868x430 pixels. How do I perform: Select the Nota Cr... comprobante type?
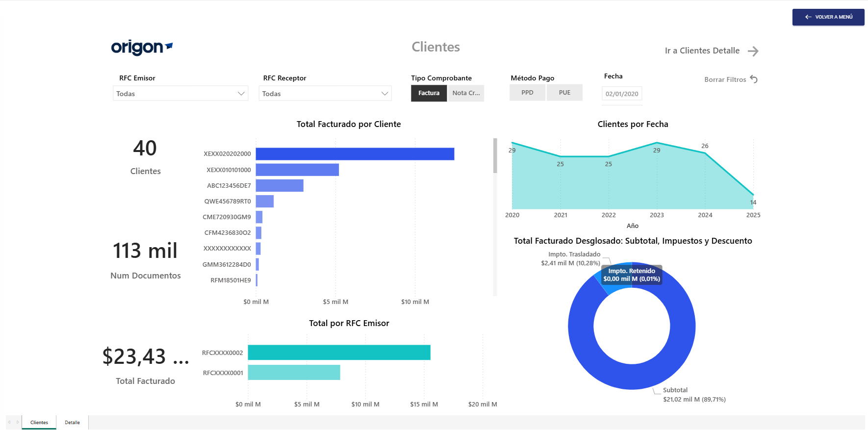pos(466,93)
